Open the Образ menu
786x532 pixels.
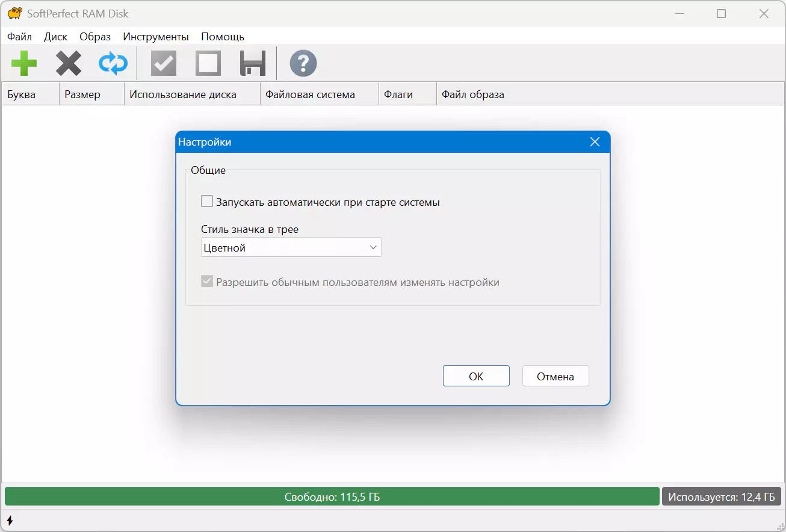[95, 37]
